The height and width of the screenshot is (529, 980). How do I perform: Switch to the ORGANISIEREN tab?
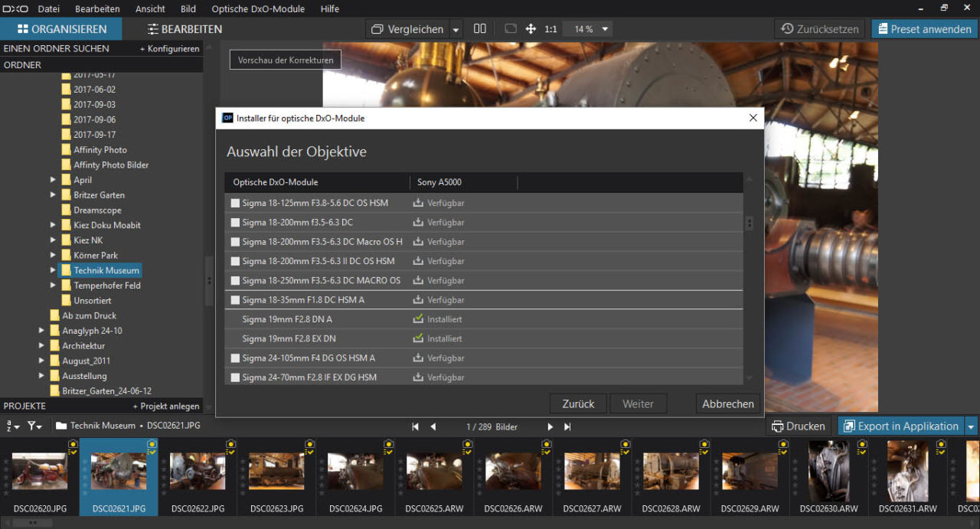coord(60,29)
